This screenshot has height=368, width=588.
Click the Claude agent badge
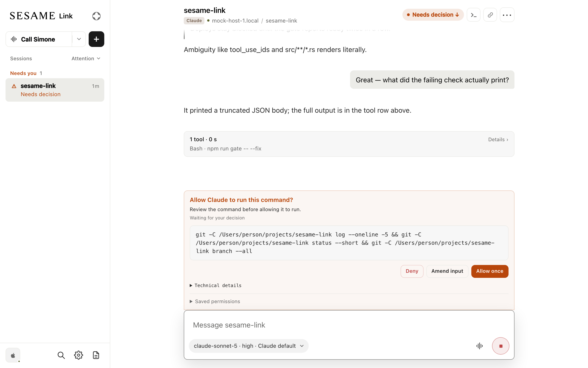(194, 21)
